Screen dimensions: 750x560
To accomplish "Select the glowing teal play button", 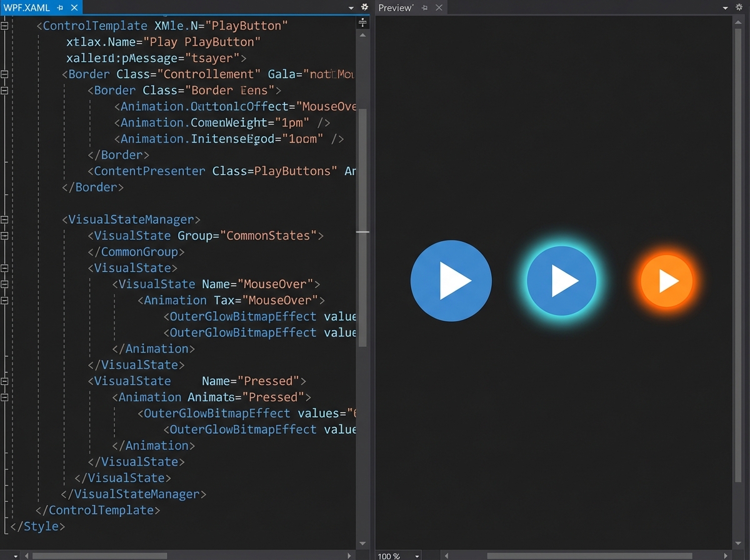I will [562, 280].
